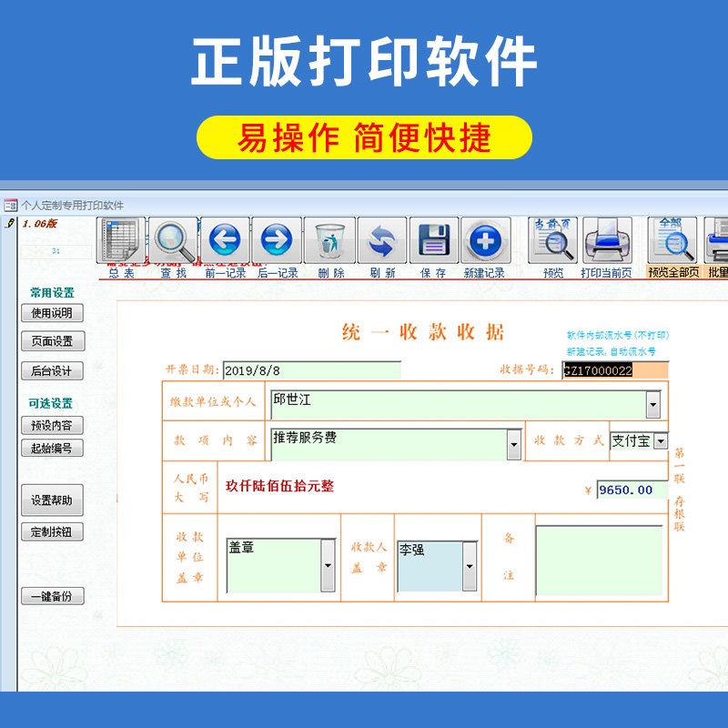This screenshot has width=728, height=728.
Task: Click the 备注 remarks text box
Action: (599, 561)
